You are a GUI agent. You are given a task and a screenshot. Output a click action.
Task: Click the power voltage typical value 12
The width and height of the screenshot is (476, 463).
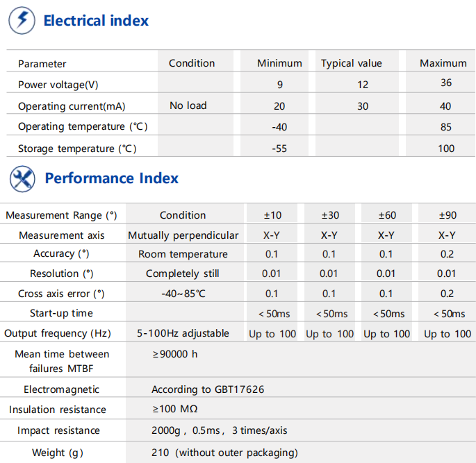[363, 85]
